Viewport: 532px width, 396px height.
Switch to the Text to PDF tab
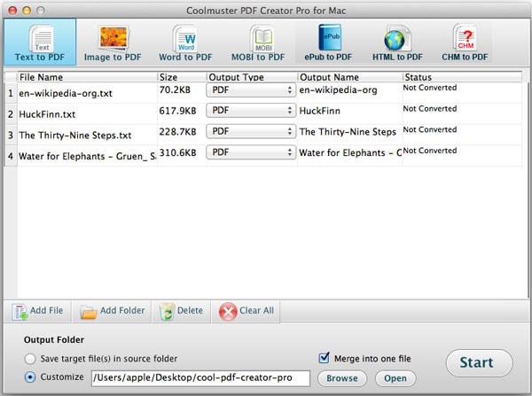click(40, 43)
